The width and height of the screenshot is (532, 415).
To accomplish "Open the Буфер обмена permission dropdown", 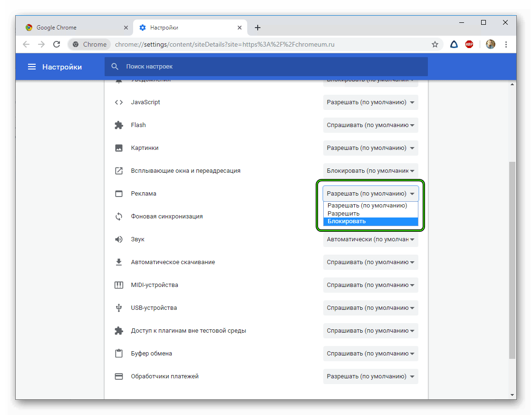I will 370,353.
